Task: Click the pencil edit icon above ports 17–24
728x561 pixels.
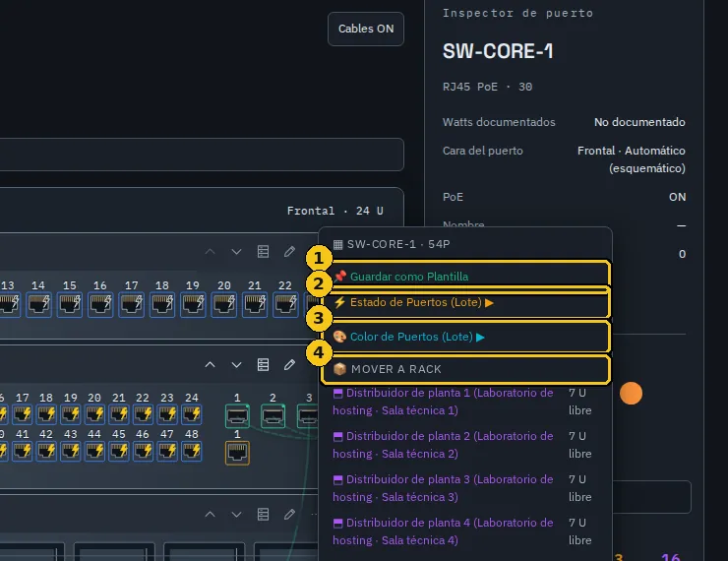Action: coord(289,365)
